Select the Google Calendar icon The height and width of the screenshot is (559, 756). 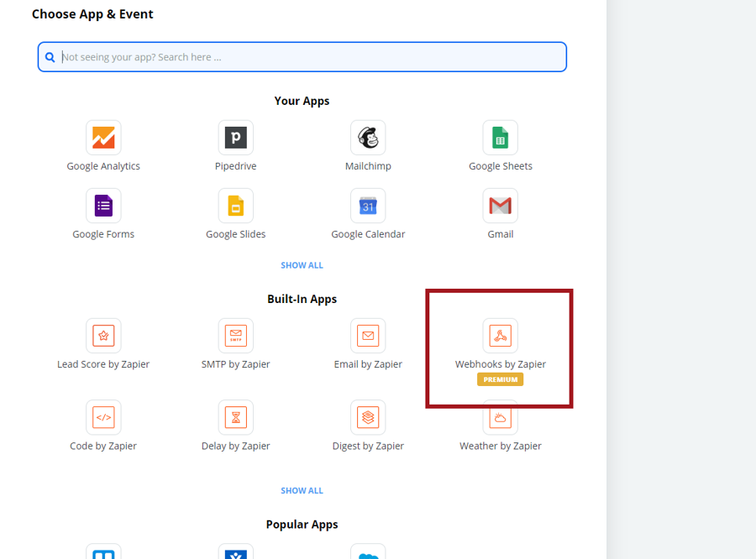coord(368,206)
